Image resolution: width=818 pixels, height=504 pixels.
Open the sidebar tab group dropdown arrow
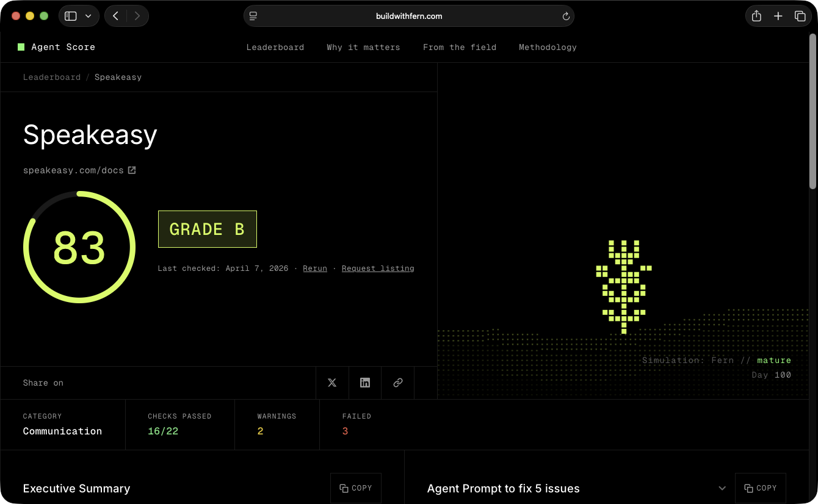pos(89,16)
